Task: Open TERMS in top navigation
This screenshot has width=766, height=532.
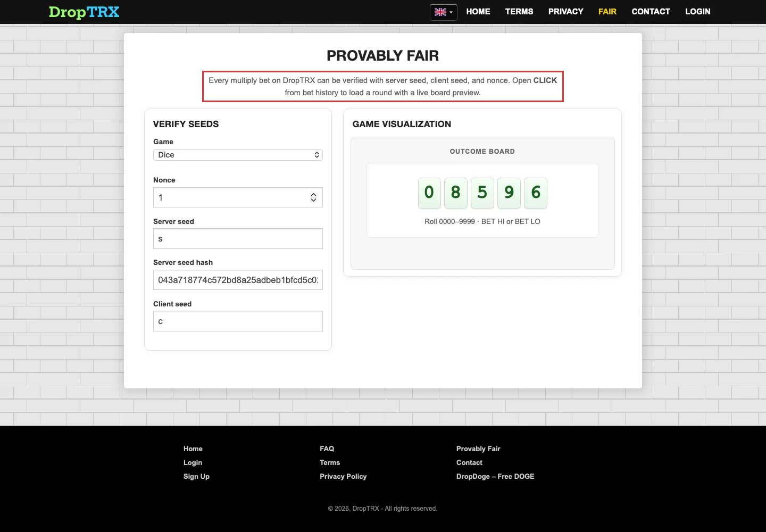Action: [x=519, y=12]
